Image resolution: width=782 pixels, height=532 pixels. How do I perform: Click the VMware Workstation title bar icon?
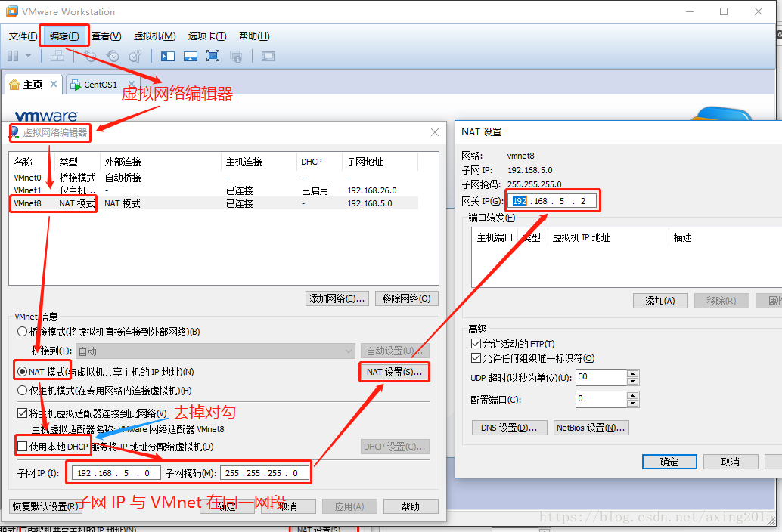click(12, 11)
